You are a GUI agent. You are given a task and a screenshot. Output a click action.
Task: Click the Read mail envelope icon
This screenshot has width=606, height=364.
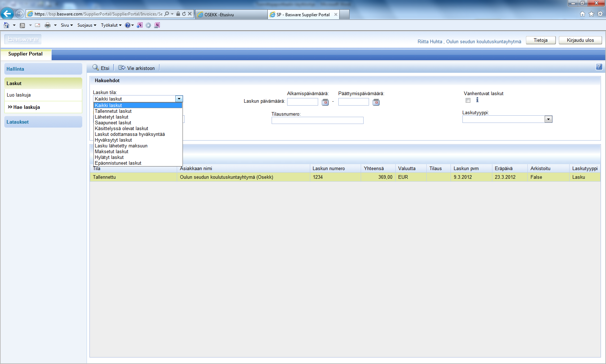(x=38, y=25)
